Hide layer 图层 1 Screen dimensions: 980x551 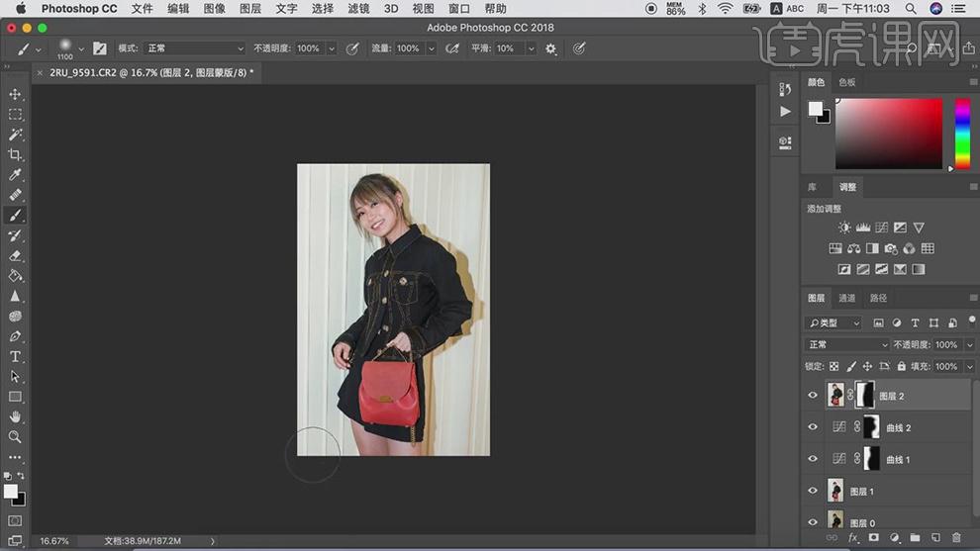pos(813,491)
